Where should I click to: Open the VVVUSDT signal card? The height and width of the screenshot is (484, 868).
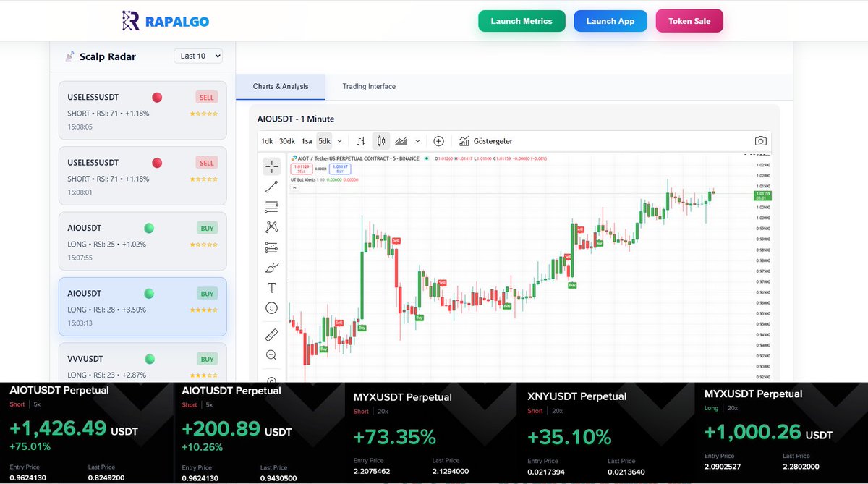pyautogui.click(x=142, y=362)
